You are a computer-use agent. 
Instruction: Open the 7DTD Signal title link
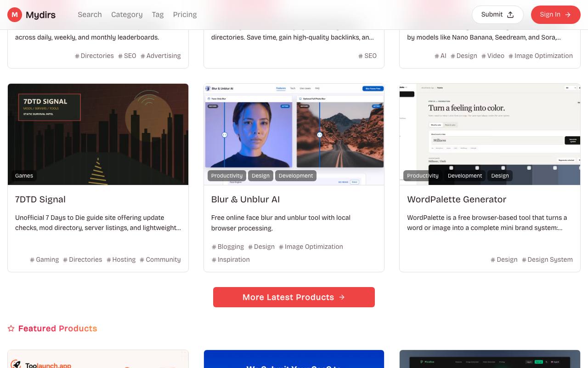pyautogui.click(x=40, y=199)
